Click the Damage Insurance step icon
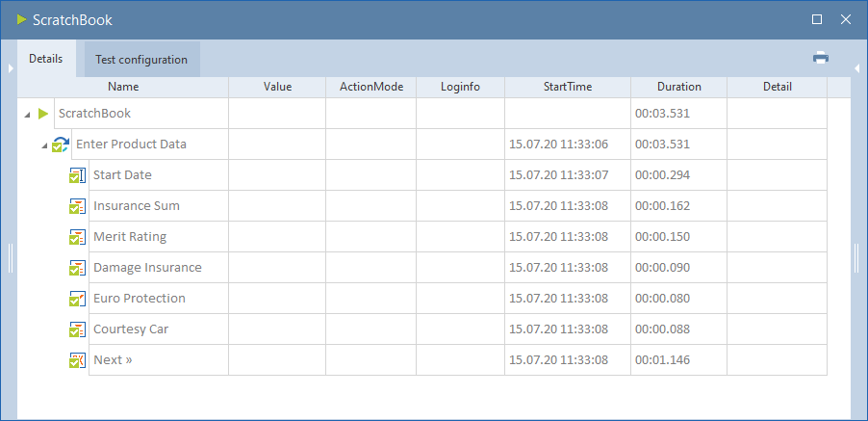 tap(78, 268)
